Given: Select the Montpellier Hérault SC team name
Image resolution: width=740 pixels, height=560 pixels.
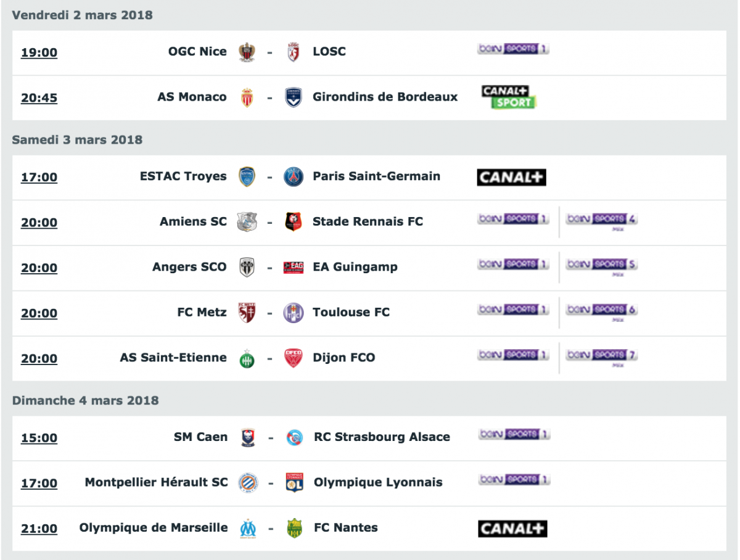Looking at the screenshot, I should tap(156, 482).
